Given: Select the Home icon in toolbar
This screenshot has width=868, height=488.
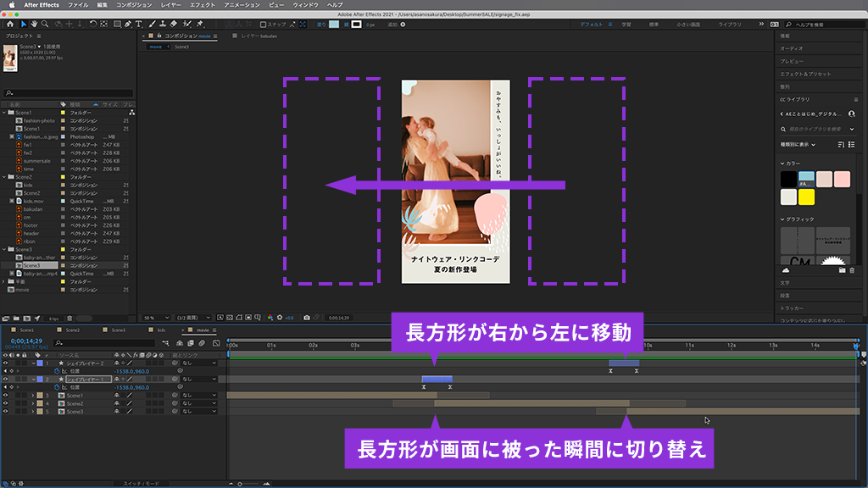Looking at the screenshot, I should click(10, 25).
